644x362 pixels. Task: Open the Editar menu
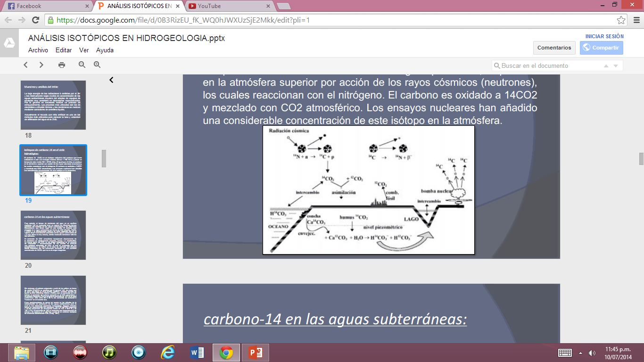pyautogui.click(x=64, y=50)
